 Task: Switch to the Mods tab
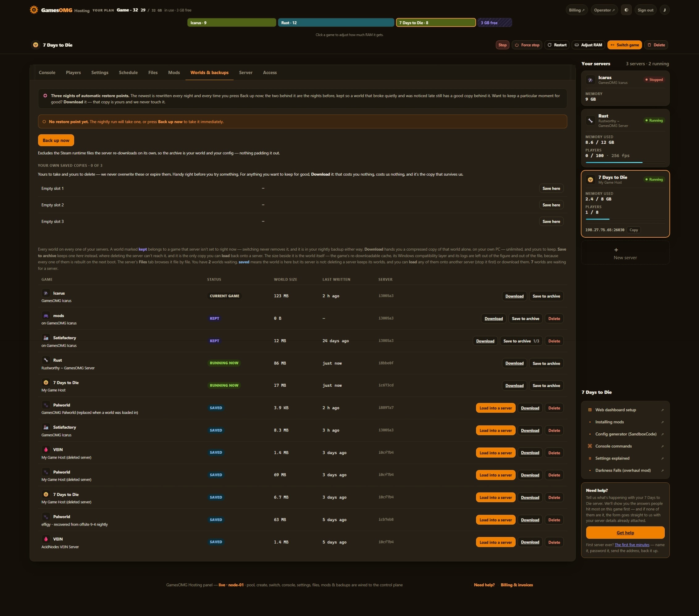[174, 73]
